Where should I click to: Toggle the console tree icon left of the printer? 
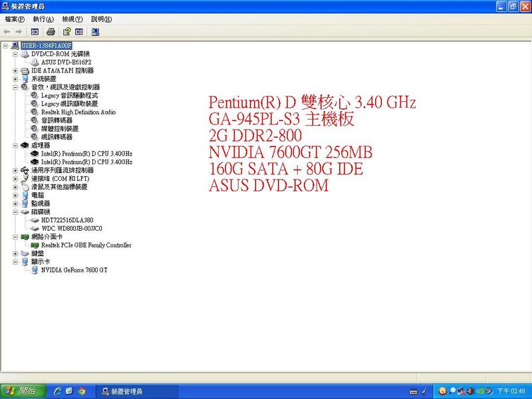[x=35, y=32]
